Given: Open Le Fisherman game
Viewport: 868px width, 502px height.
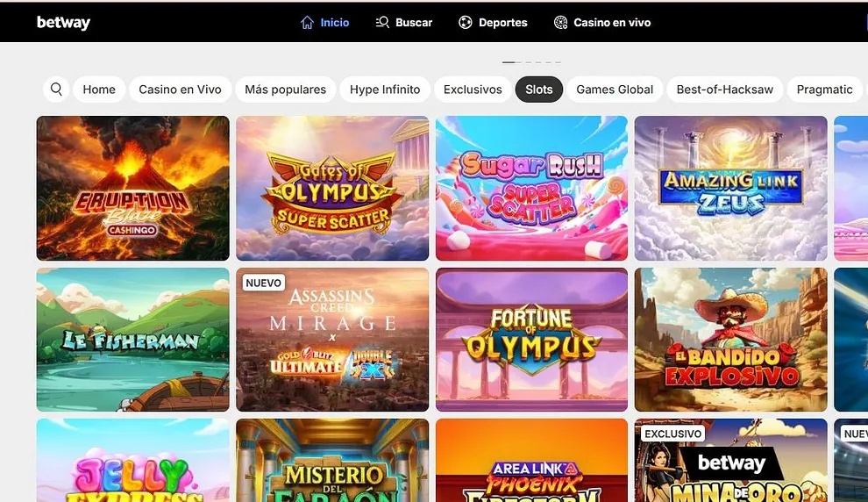Looking at the screenshot, I should coord(133,340).
